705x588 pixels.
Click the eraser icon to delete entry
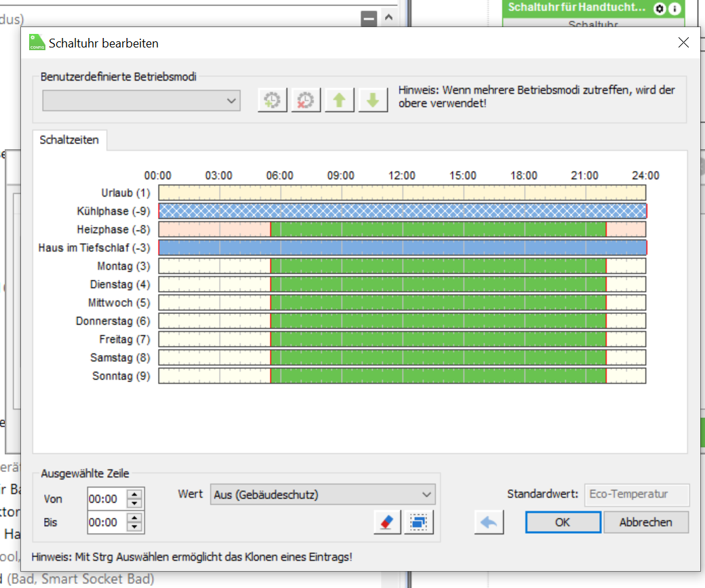[387, 522]
